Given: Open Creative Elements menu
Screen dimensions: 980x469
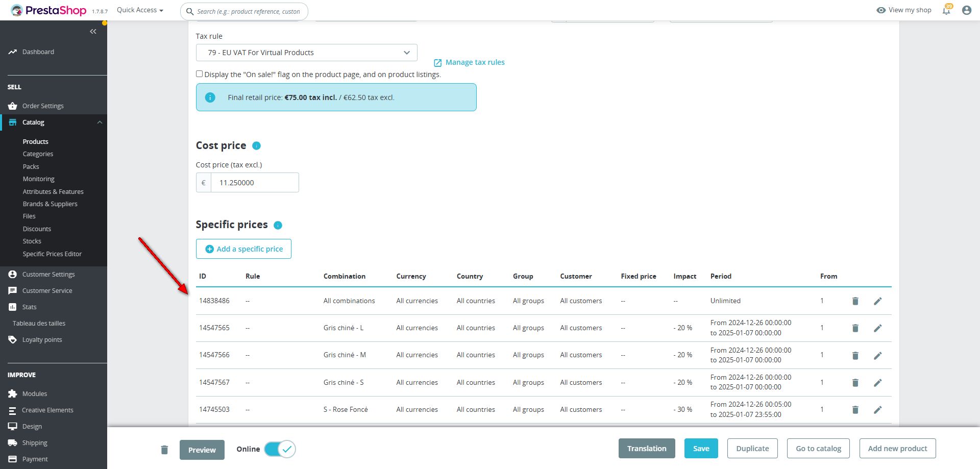Looking at the screenshot, I should tap(47, 410).
